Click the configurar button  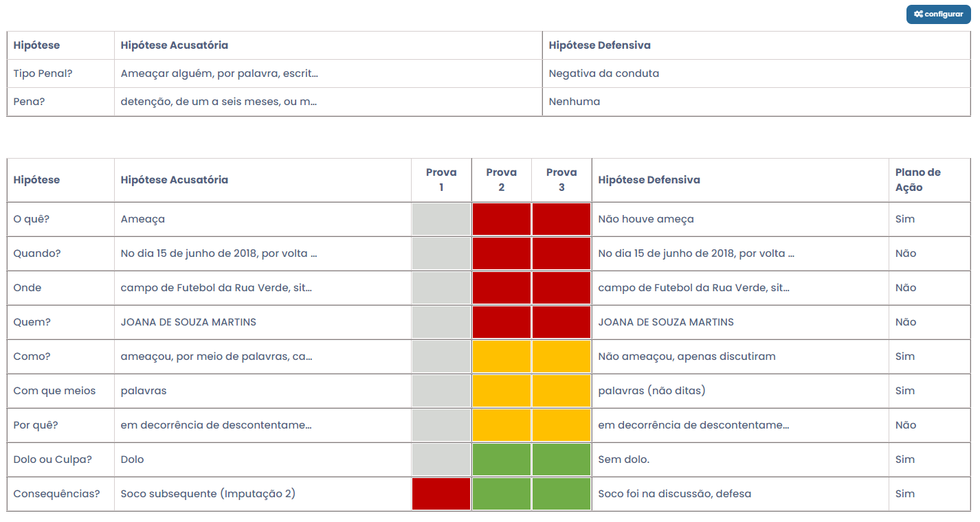click(x=938, y=14)
